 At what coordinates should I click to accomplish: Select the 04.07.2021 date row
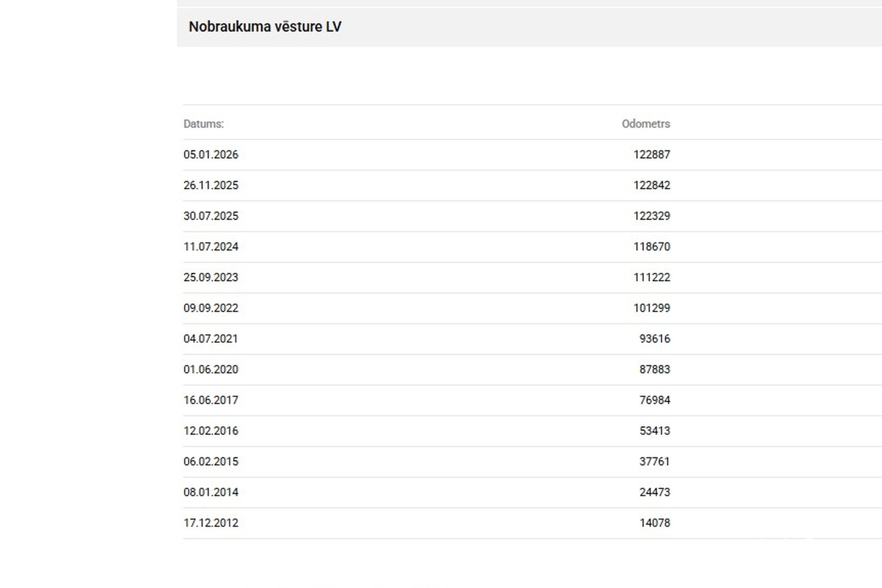(211, 339)
